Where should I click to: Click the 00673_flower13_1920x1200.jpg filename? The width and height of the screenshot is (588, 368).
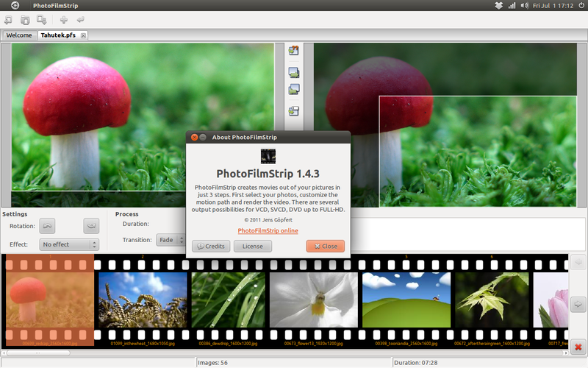tap(314, 344)
